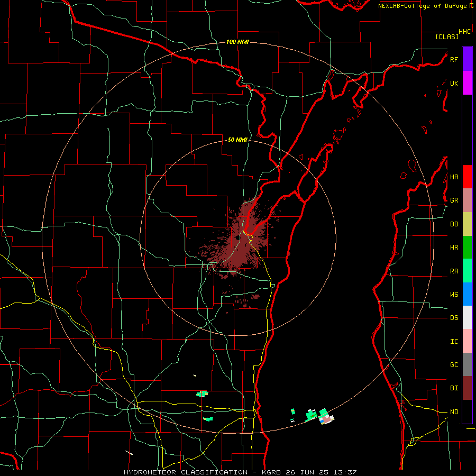Viewport: 476px width, 476px height.
Task: Select the BI brown legend swatch
Action: [467, 388]
